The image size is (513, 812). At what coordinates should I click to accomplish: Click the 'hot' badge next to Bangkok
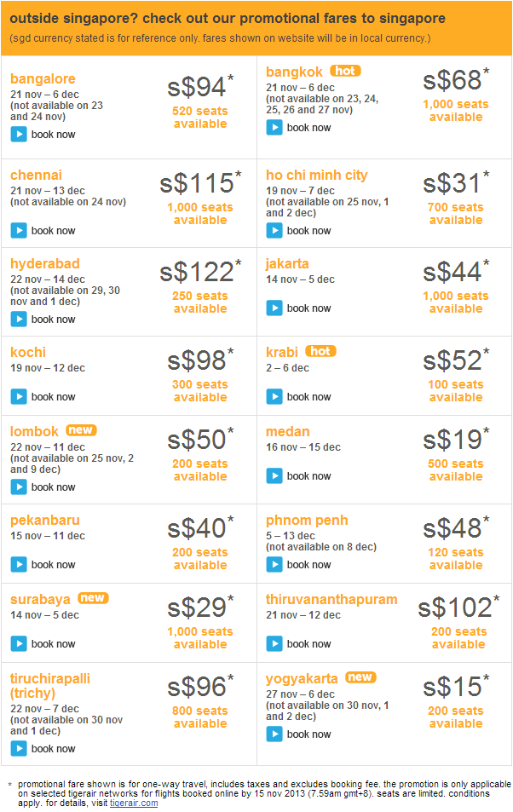(x=346, y=71)
